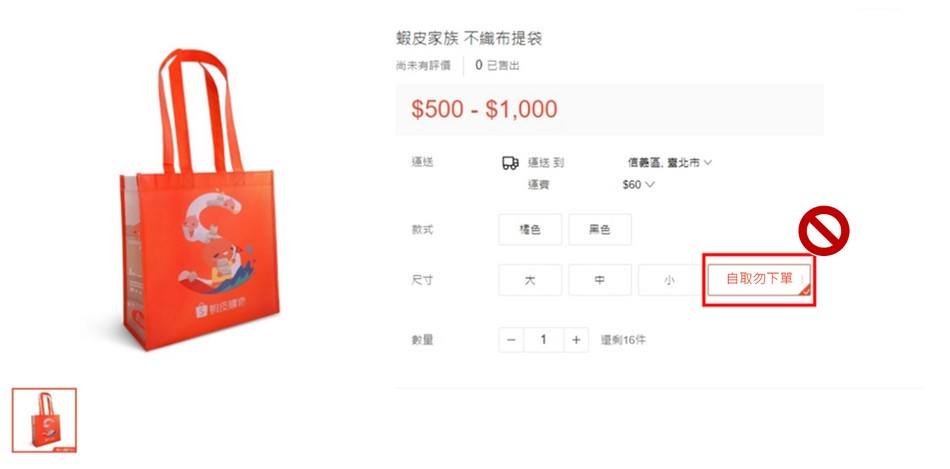Choose size 小

669,280
